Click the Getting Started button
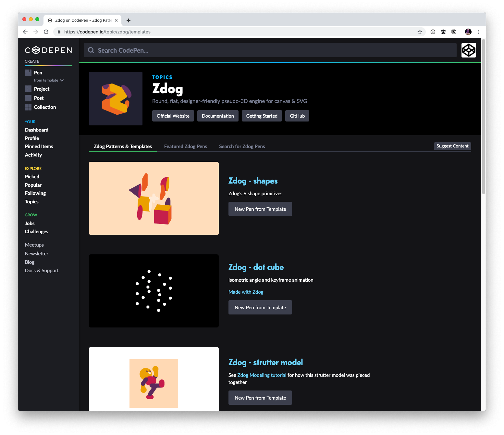This screenshot has height=435, width=504. click(262, 116)
